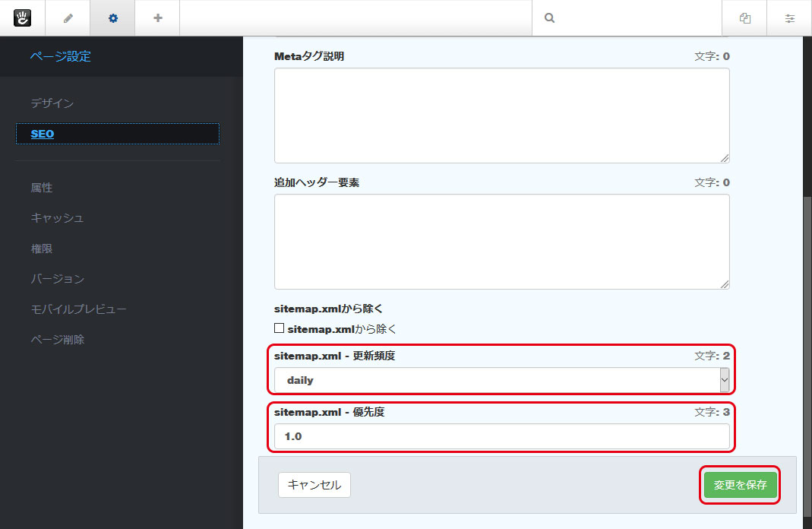The width and height of the screenshot is (812, 529).
Task: Open モバイルプレビュー from the sidebar
Action: tap(76, 309)
